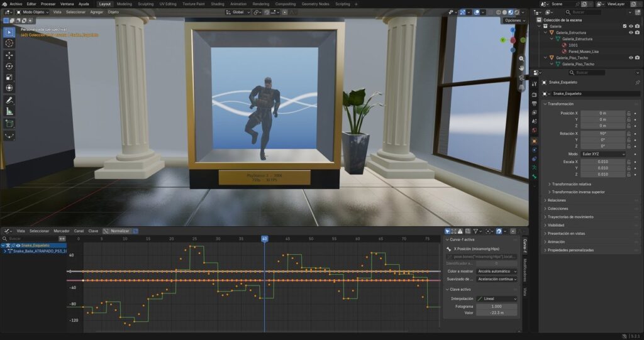
Task: Select the 3D Cursor tool
Action: [9, 43]
